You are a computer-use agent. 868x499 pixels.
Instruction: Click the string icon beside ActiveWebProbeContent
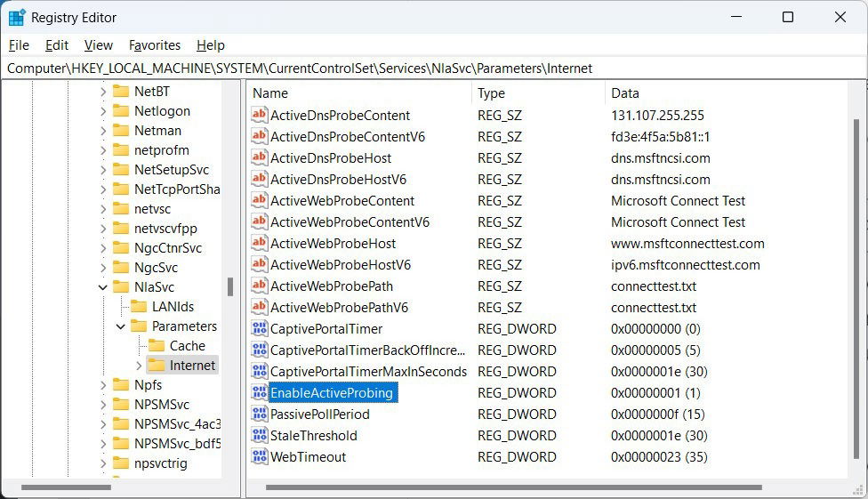click(259, 200)
